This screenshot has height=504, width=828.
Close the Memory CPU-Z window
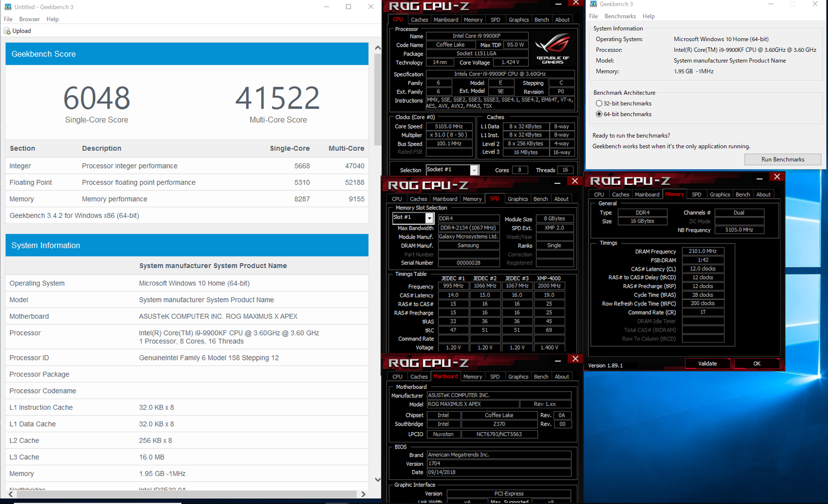click(x=777, y=177)
